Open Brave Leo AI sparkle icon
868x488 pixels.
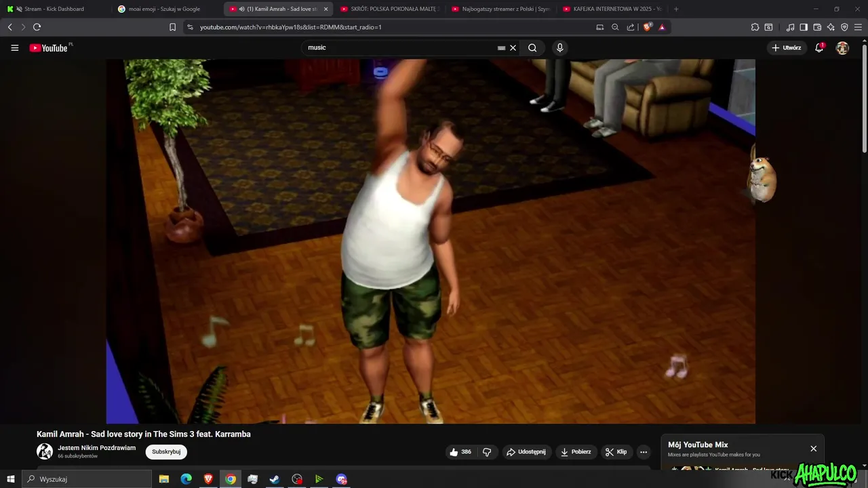point(831,27)
